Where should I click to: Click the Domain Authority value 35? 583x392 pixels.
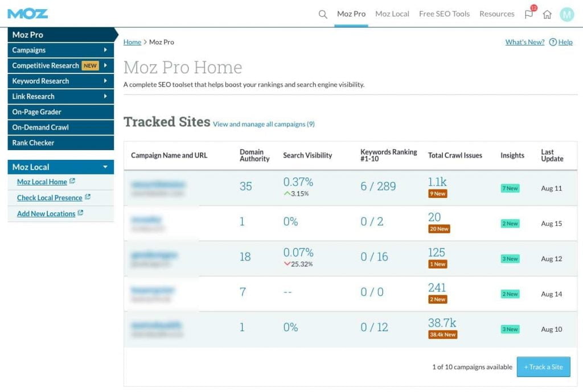[x=246, y=186]
